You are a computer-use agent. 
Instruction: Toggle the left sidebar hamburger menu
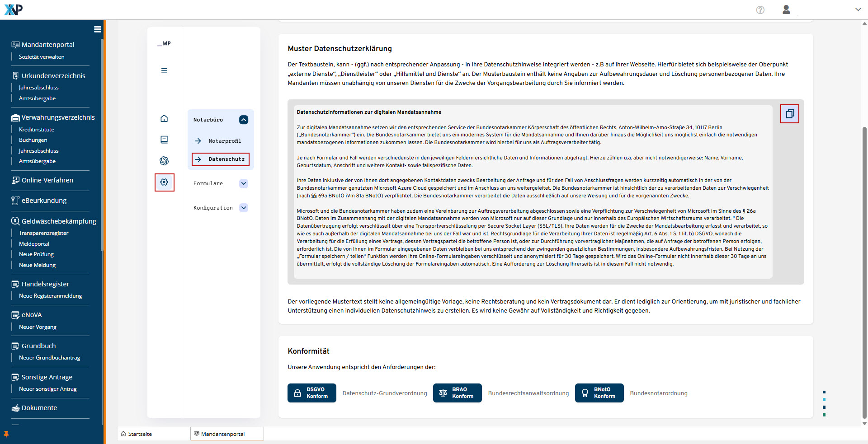(x=97, y=29)
